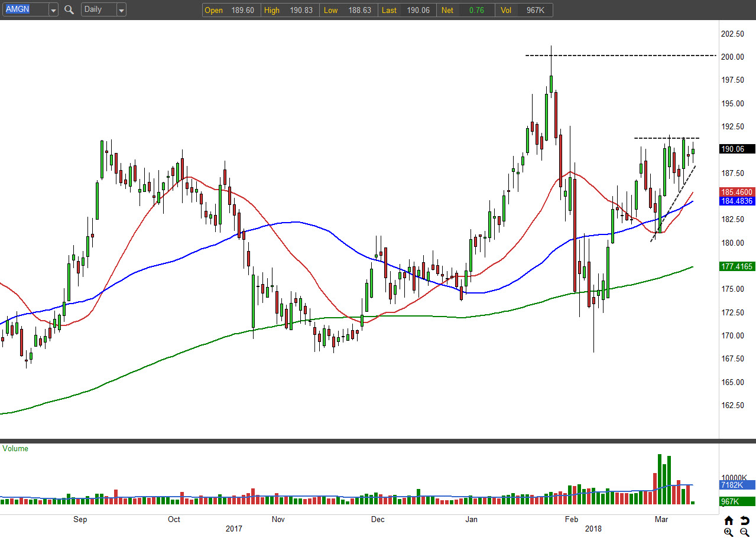Click the 175.00 price axis label
Viewport: 756px width, 538px height.
733,289
